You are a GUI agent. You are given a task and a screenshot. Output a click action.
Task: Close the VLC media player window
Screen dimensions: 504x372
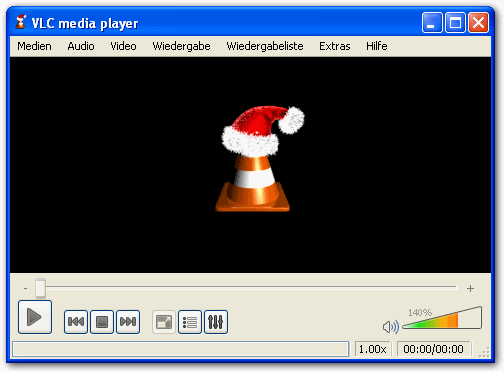tap(478, 23)
